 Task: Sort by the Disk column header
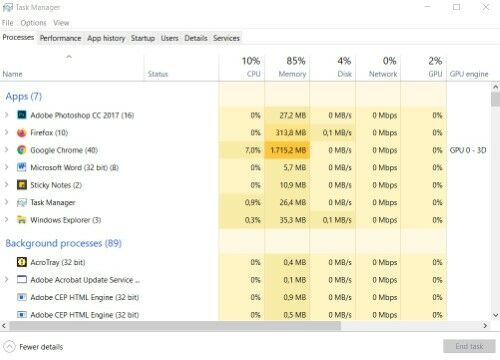[x=333, y=68]
